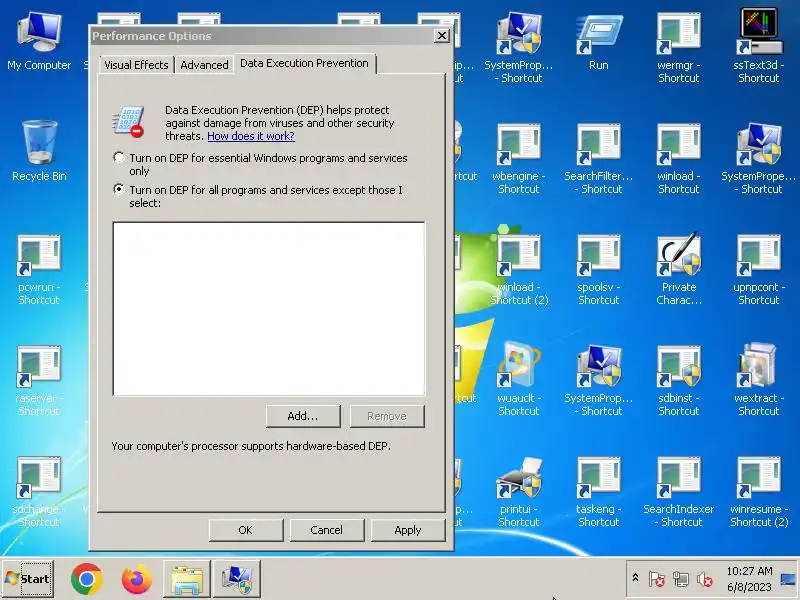Click OK in Performance Options

coord(246,530)
